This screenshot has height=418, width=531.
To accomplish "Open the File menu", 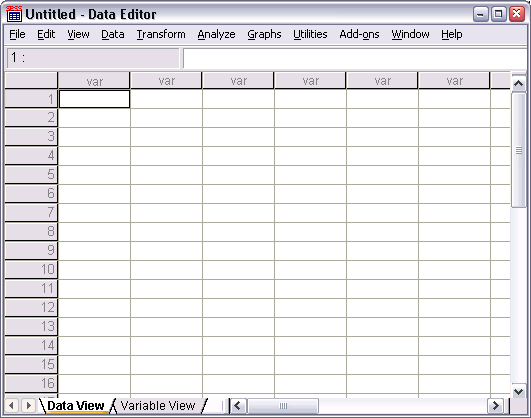I will 17,34.
